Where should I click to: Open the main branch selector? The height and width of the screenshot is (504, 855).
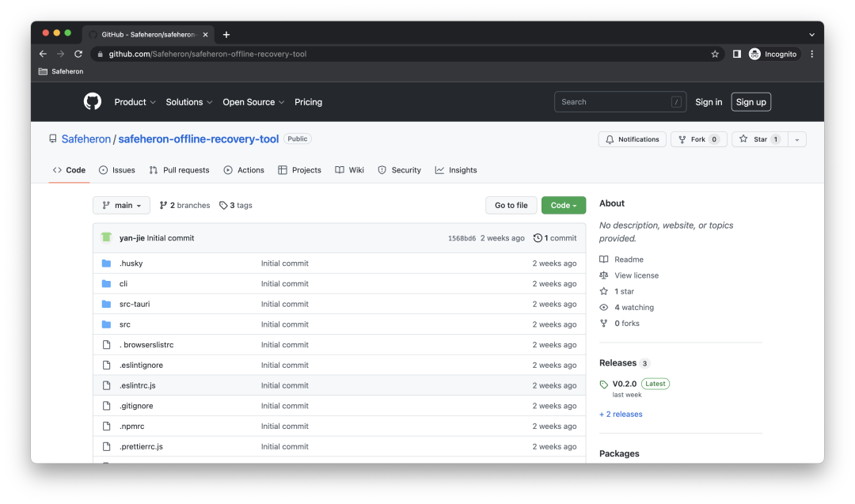pyautogui.click(x=121, y=206)
